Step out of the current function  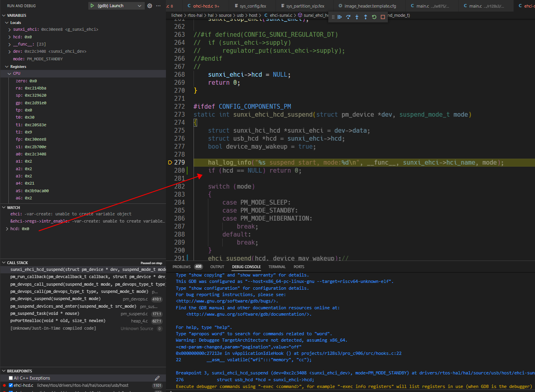point(365,17)
